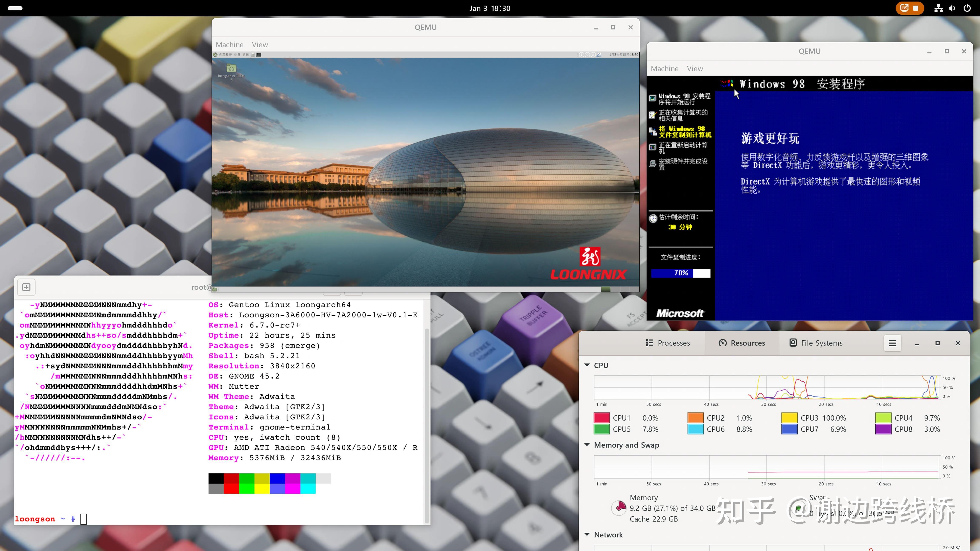Collapse the CPU section expander

[x=587, y=365]
